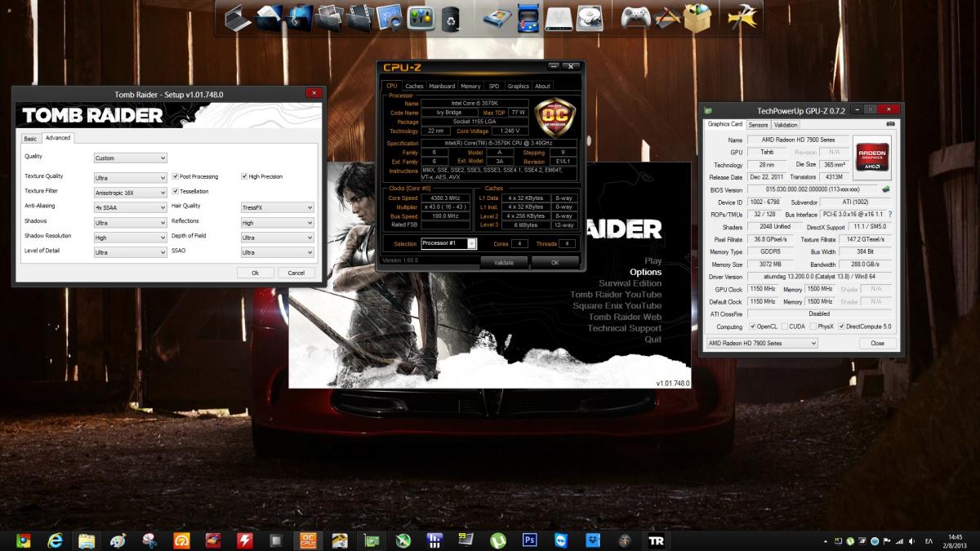Switch to the Sensors tab in GPU-Z

(758, 125)
